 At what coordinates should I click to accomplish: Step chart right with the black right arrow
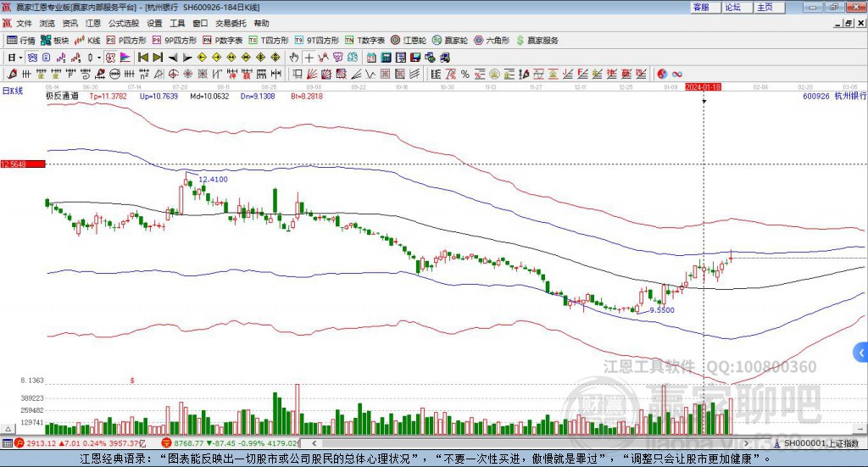click(x=187, y=58)
